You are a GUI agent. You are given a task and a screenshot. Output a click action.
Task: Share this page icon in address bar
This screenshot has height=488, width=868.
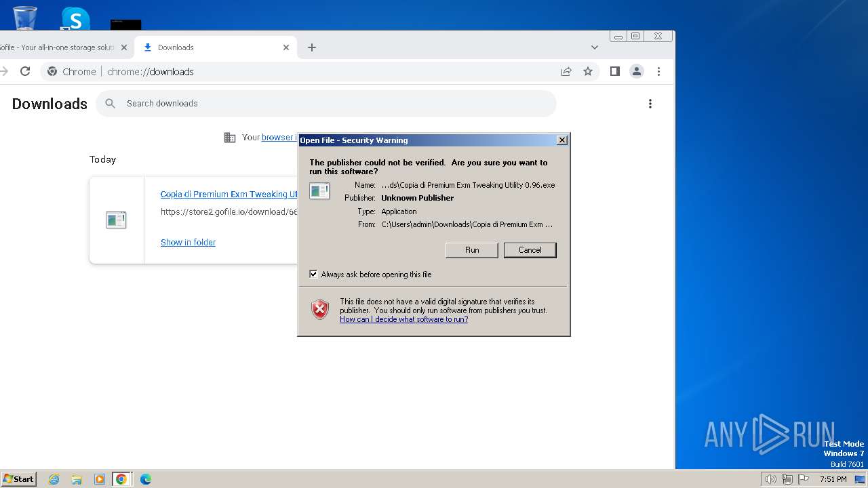click(566, 71)
